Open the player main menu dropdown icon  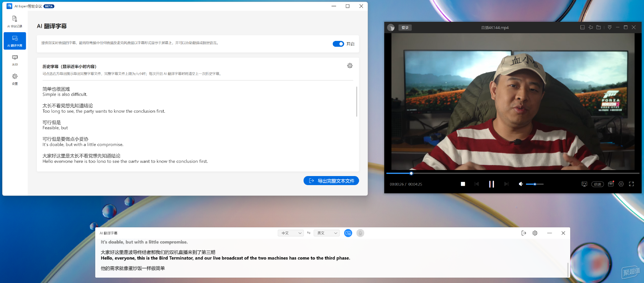coord(610,27)
